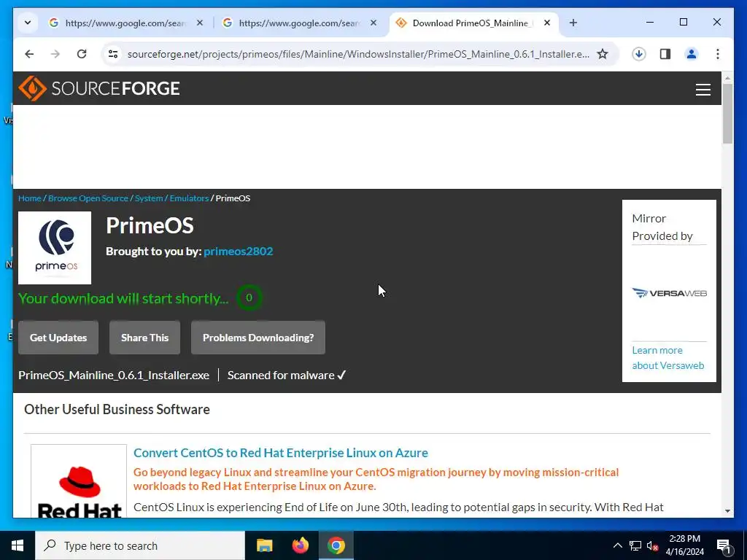Screen dimensions: 747x560
Task: Click the muted volume tray icon
Action: 653,545
